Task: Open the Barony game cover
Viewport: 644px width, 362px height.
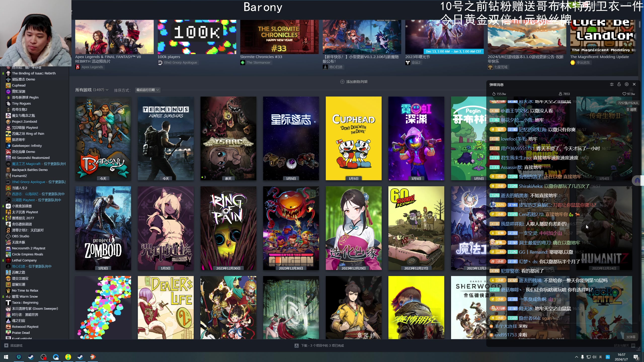Action: [103, 139]
